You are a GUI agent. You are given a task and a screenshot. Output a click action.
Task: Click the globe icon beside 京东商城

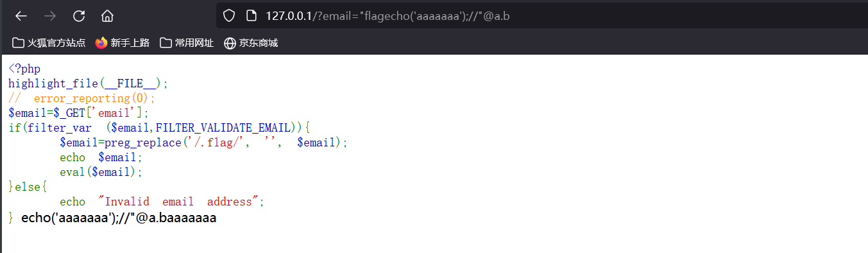click(230, 43)
